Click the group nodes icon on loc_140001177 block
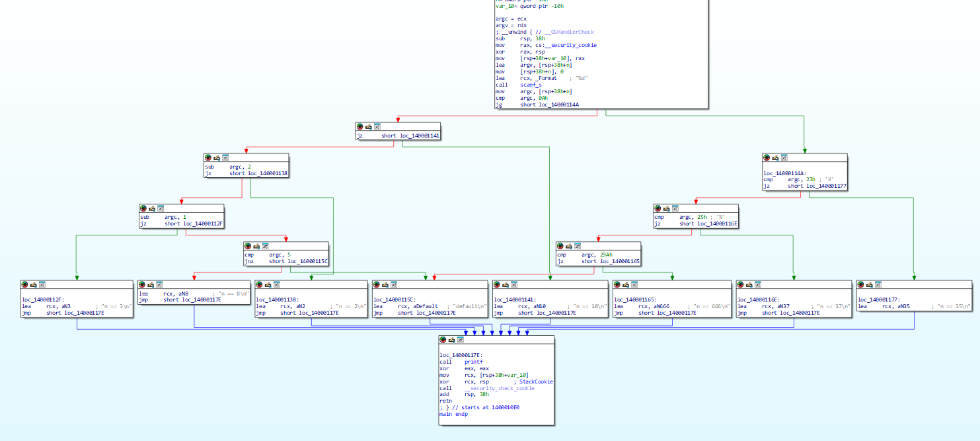 (x=878, y=284)
